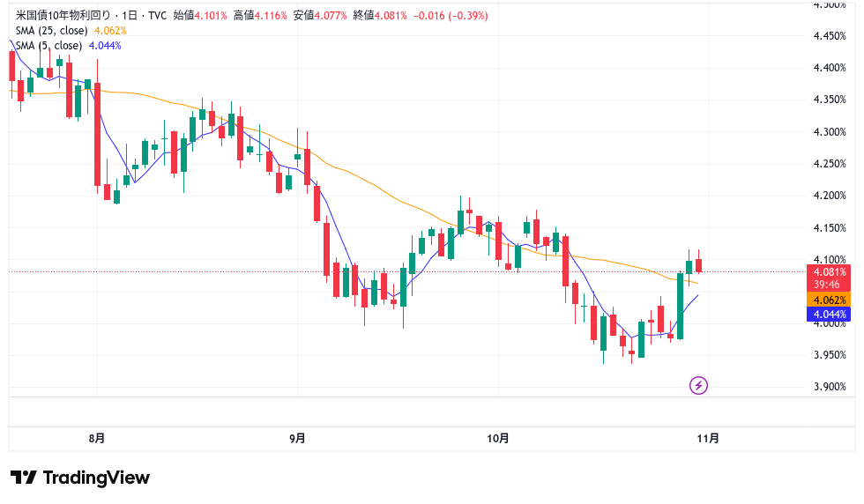Click the 4.200% price scale label

coord(830,196)
